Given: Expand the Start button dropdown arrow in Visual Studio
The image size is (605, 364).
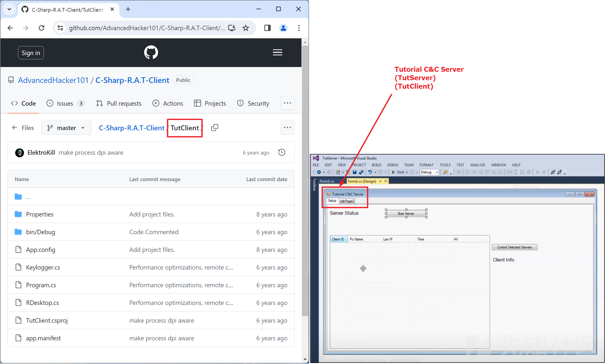Looking at the screenshot, I should click(407, 172).
